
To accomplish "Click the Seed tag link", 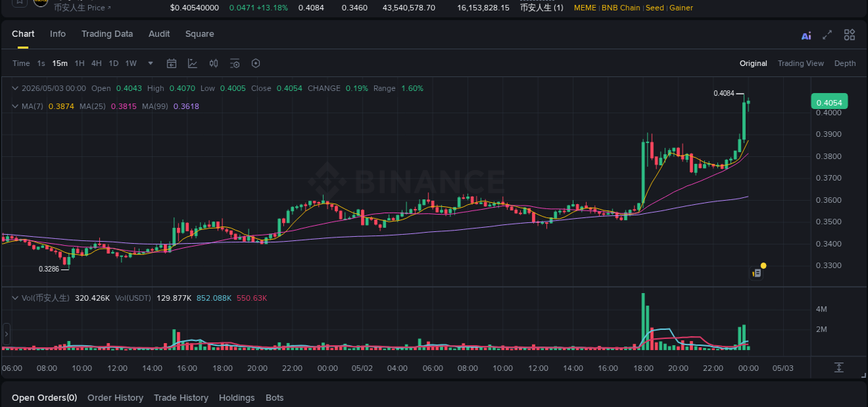I will click(654, 8).
